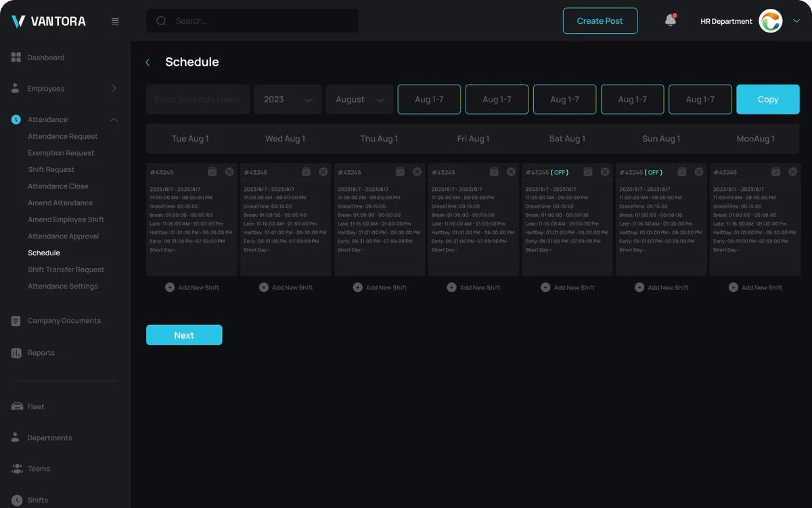Collapse the Attendance sidebar chevron

[x=114, y=120]
